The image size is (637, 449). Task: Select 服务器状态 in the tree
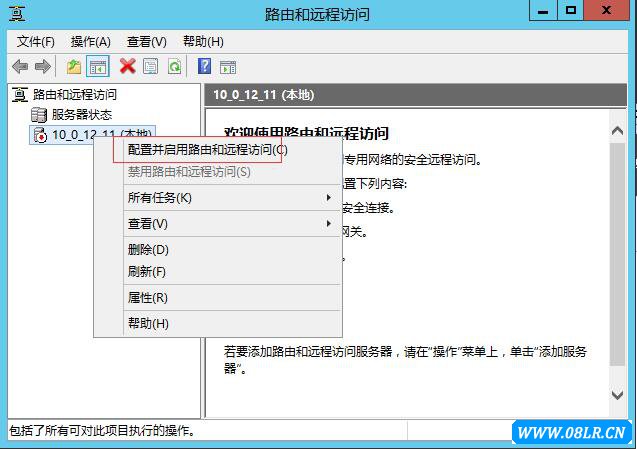tap(81, 114)
